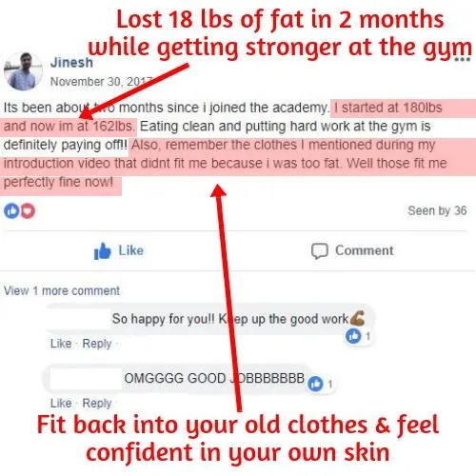Click the Comment button label
Viewport: 476px width, 476px height.
[x=365, y=250]
